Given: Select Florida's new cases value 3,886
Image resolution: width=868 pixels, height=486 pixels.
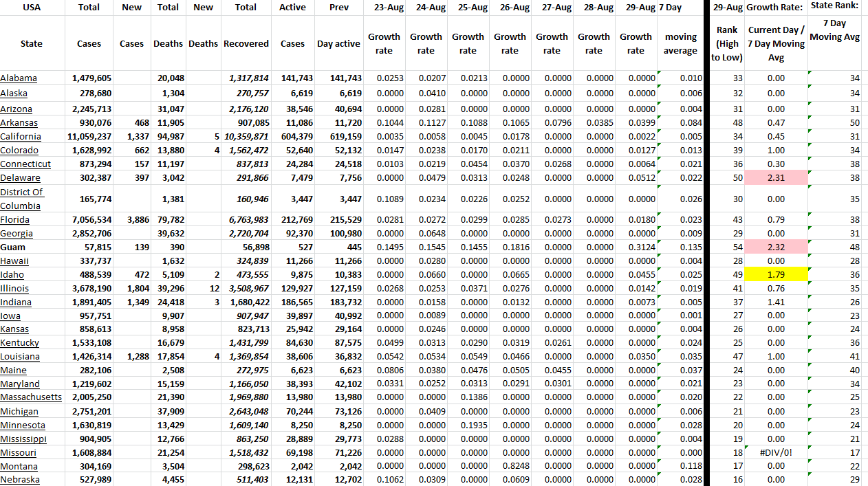Looking at the screenshot, I should 131,220.
